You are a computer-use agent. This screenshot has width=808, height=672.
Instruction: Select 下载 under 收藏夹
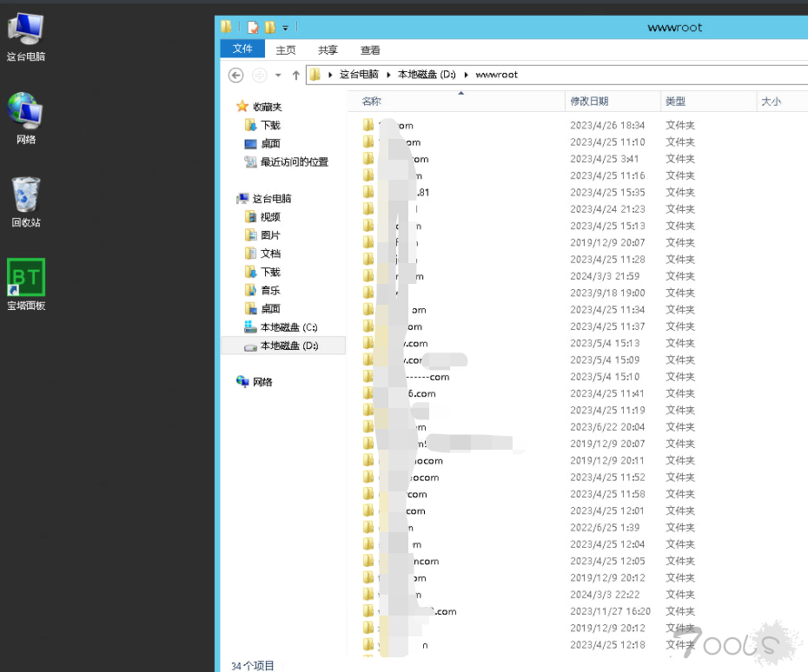pyautogui.click(x=270, y=125)
